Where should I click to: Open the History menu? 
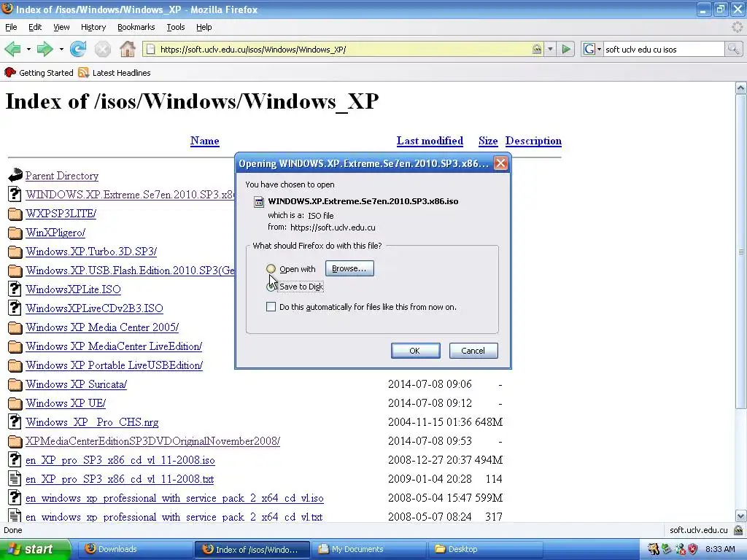tap(93, 27)
